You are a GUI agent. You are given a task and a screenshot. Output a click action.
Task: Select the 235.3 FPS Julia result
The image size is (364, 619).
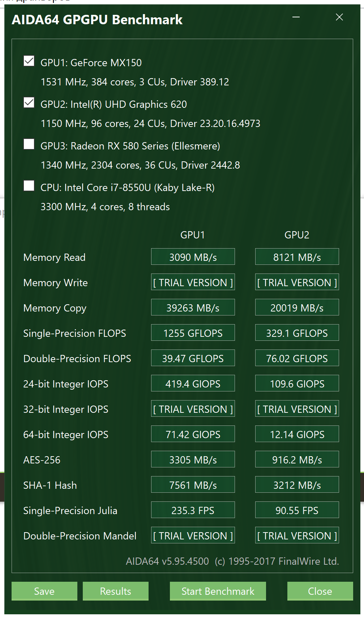click(x=193, y=510)
